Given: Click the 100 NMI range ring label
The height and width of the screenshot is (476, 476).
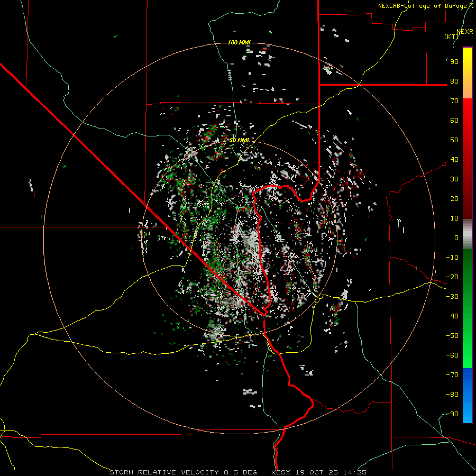Looking at the screenshot, I should tap(239, 42).
